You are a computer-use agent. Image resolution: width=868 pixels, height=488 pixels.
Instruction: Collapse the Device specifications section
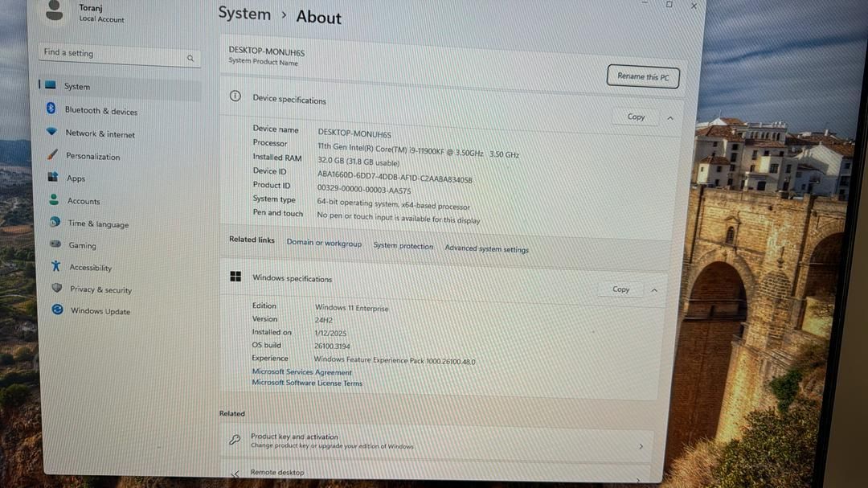point(669,118)
